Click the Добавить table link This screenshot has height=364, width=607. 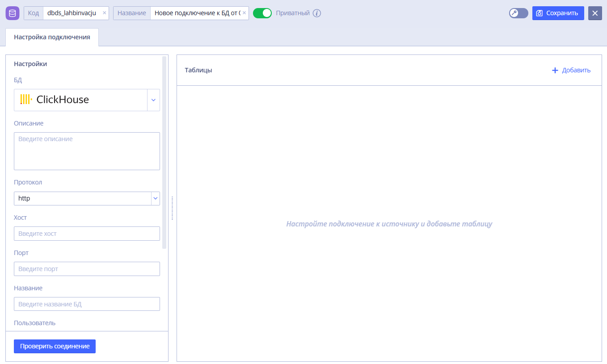click(x=571, y=70)
